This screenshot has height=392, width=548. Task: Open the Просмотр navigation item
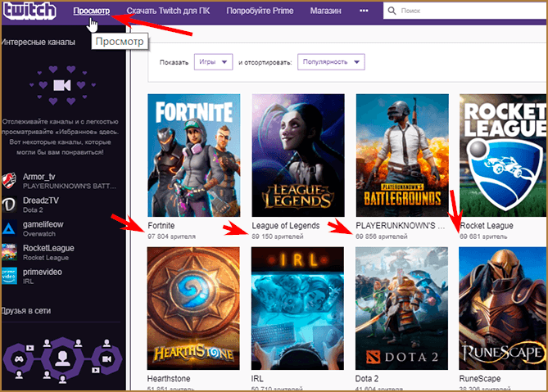(x=91, y=11)
